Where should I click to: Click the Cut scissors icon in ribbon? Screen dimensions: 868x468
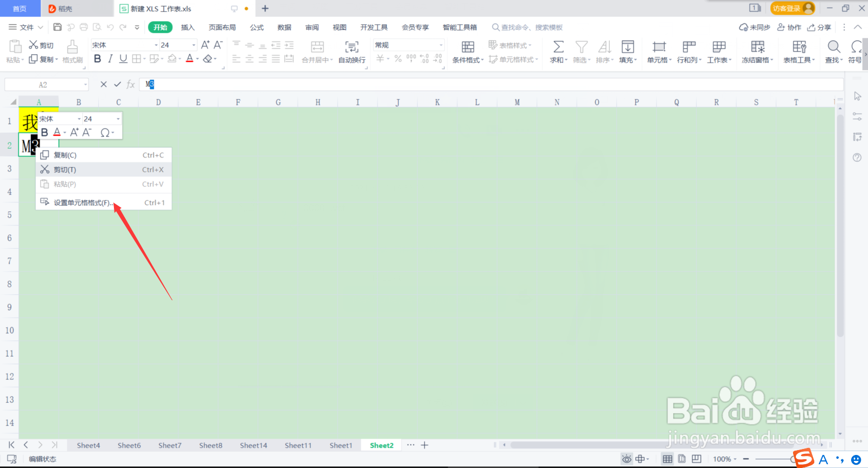click(34, 45)
